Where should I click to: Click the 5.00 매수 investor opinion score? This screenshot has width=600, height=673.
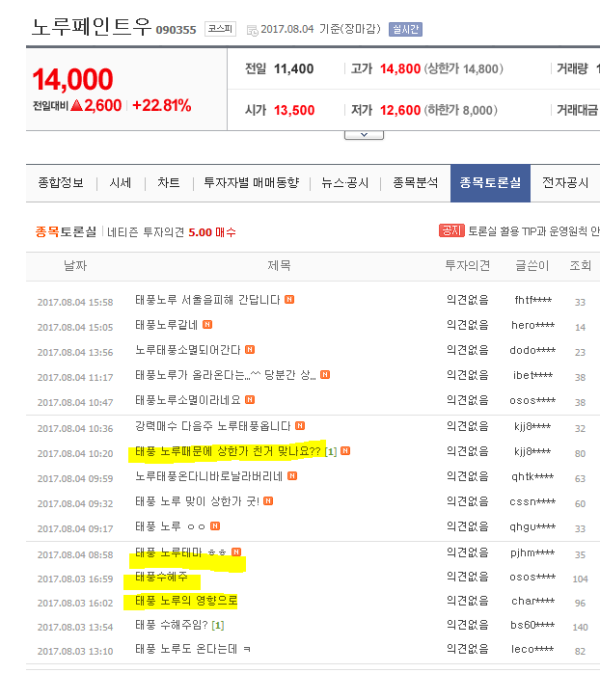coord(212,232)
